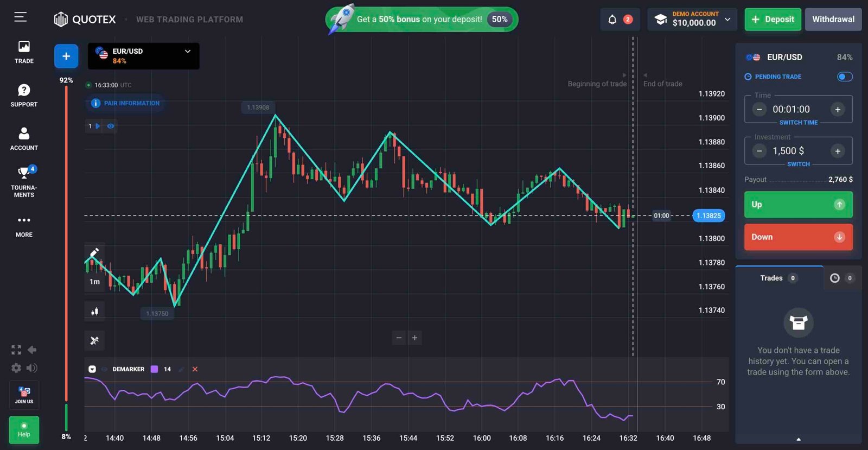Open the Trade section in the sidebar
Image resolution: width=868 pixels, height=450 pixels.
click(24, 53)
